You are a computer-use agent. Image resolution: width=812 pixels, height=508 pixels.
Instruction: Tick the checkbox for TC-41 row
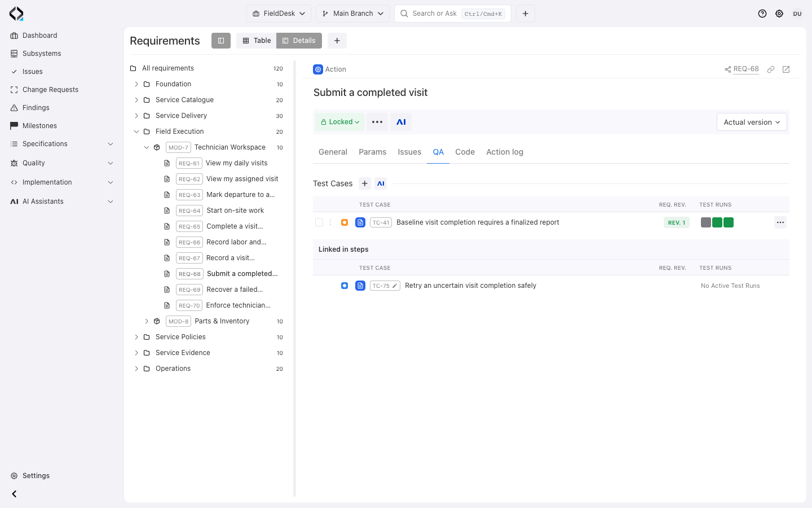coord(319,222)
